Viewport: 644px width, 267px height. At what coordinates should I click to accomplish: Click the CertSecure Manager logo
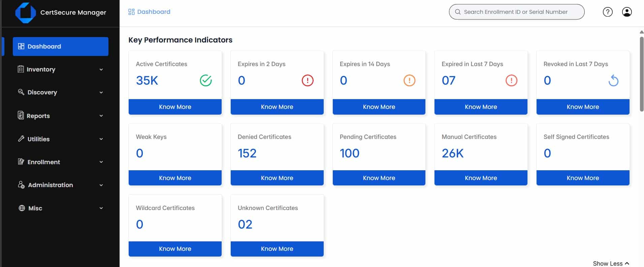point(26,13)
